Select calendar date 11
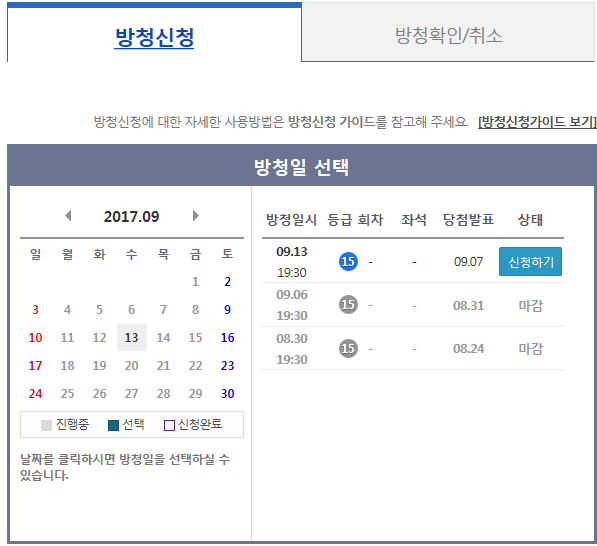This screenshot has height=546, width=597. point(67,337)
